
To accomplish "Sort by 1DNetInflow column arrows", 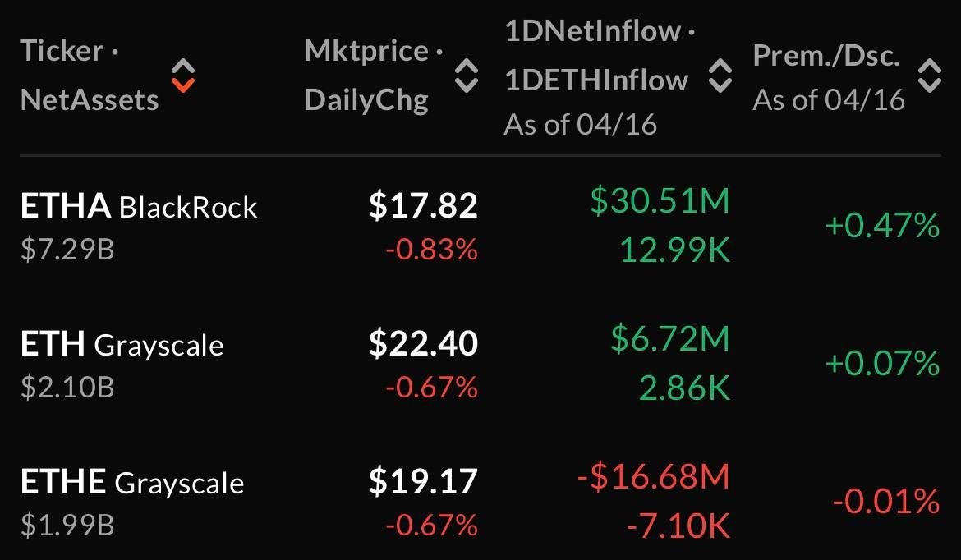I will click(x=720, y=76).
